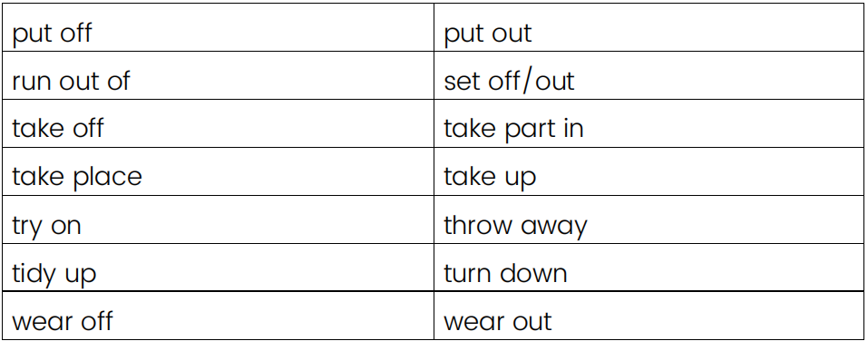Click the 'put off' table cell
The width and height of the screenshot is (868, 341).
(218, 28)
